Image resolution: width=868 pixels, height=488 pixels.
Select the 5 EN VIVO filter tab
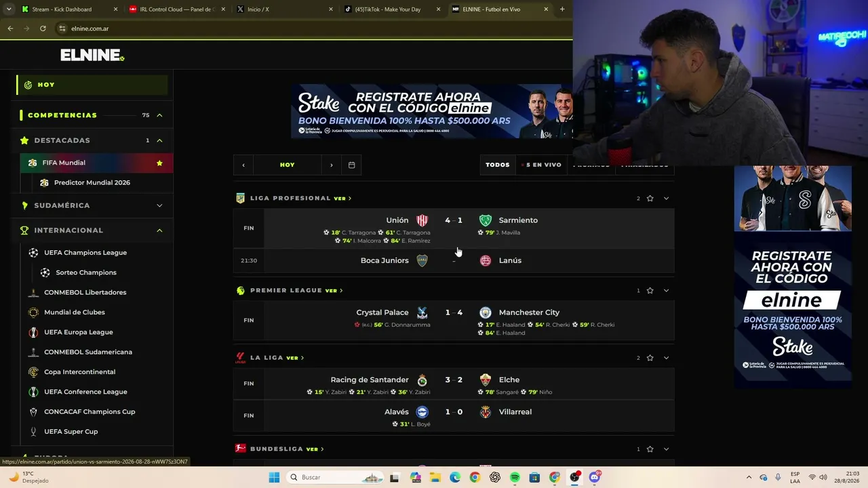pyautogui.click(x=541, y=165)
